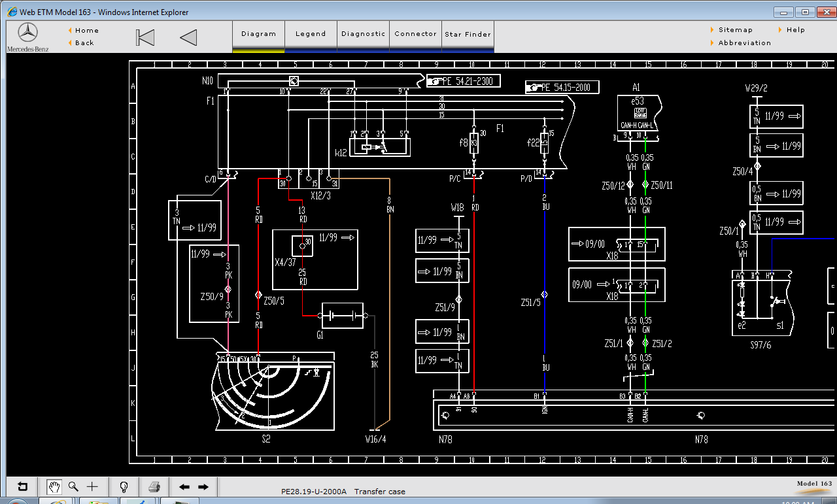Jump to first page arrow icon
837x504 pixels.
tap(145, 37)
